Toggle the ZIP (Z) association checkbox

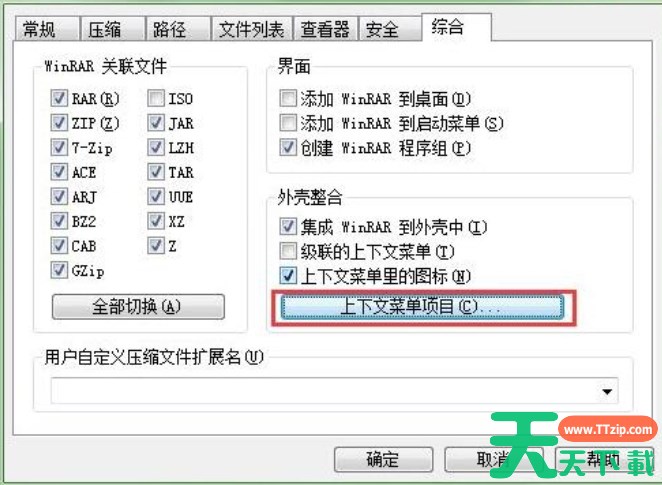(59, 123)
